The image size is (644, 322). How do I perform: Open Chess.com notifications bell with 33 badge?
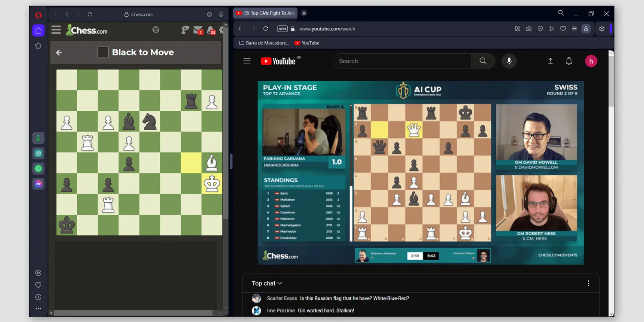click(210, 30)
